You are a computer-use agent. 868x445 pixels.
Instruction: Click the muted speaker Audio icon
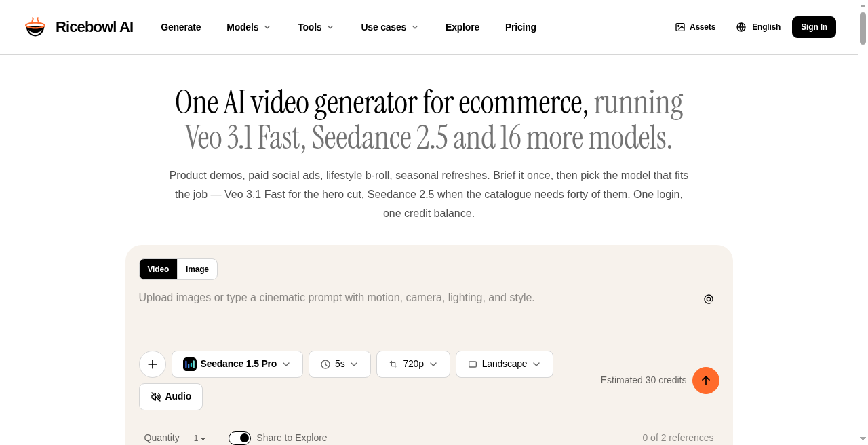tap(156, 397)
